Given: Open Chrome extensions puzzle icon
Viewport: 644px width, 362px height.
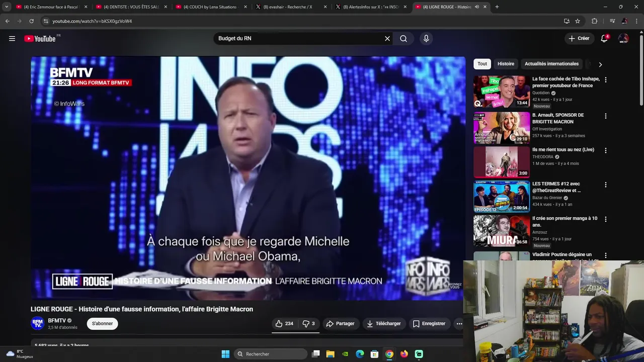Looking at the screenshot, I should 594,21.
